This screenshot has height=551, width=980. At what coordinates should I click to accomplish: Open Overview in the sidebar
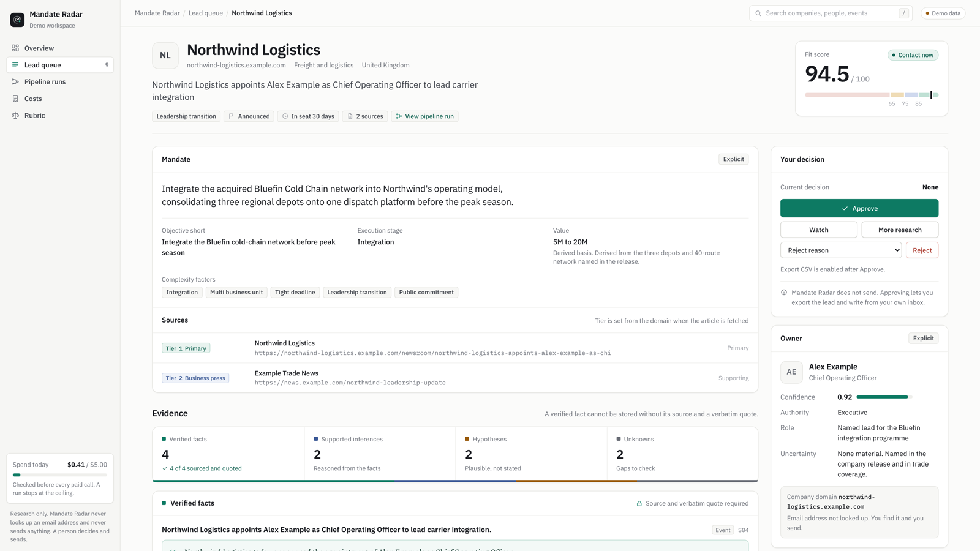[60, 48]
